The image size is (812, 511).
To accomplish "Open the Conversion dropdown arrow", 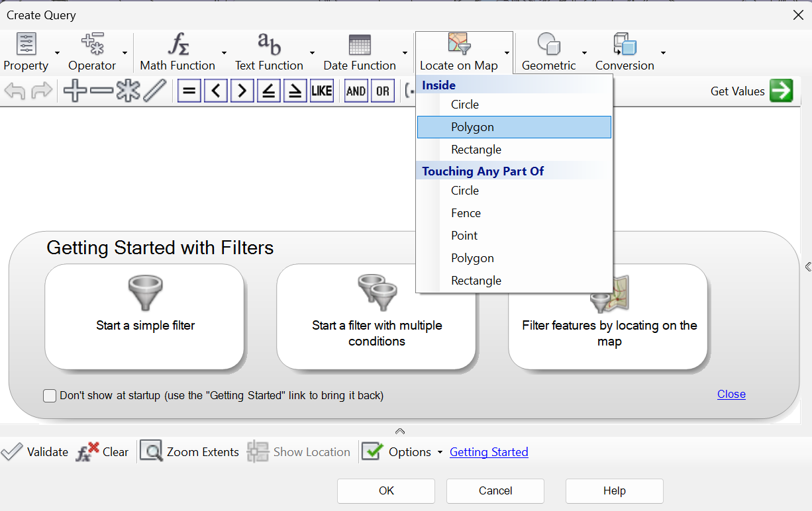I will click(663, 53).
